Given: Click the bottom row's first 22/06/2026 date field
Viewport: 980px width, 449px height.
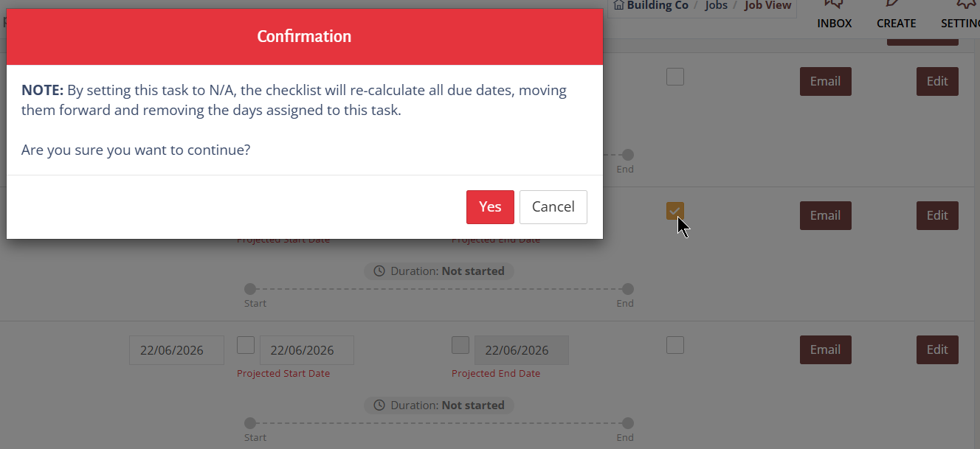Looking at the screenshot, I should click(x=177, y=350).
